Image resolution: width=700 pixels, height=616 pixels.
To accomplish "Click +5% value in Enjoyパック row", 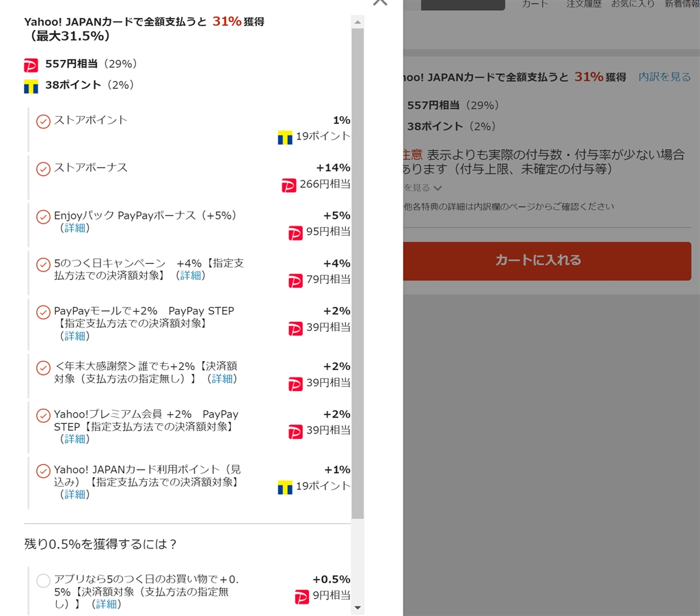I will point(336,215).
